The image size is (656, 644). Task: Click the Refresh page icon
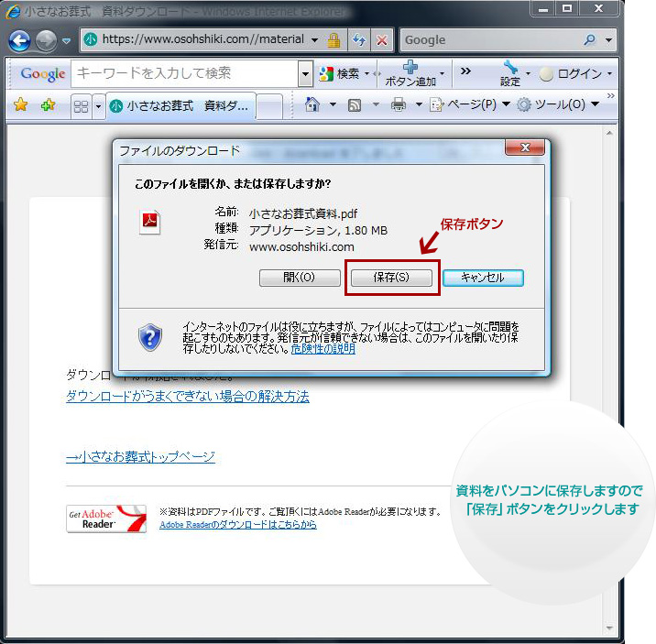point(358,40)
